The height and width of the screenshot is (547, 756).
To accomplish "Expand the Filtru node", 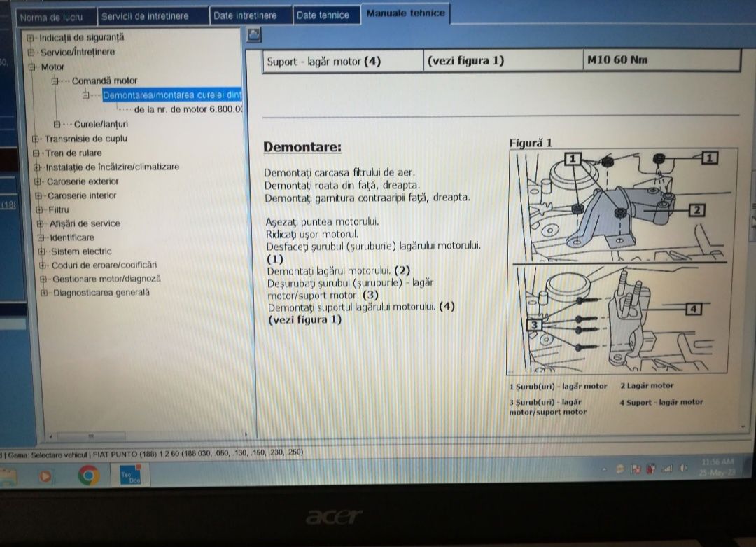I will (39, 210).
